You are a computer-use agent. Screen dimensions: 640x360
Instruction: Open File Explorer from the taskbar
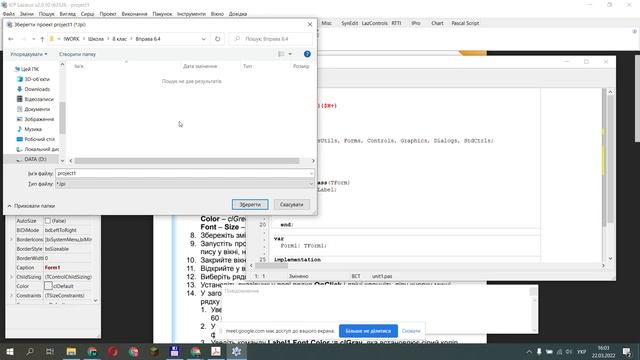click(x=71, y=351)
